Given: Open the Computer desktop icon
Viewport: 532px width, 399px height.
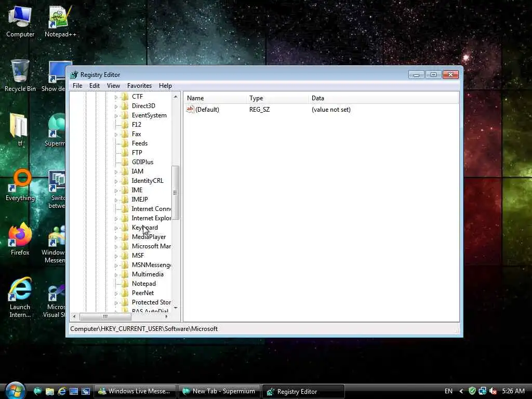Looking at the screenshot, I should pos(20,21).
